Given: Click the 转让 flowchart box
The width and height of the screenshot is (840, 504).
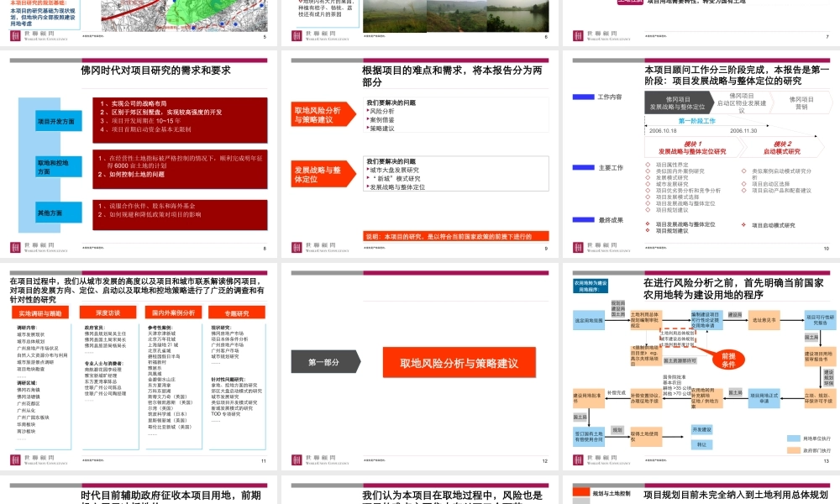Looking at the screenshot, I should tap(701, 444).
